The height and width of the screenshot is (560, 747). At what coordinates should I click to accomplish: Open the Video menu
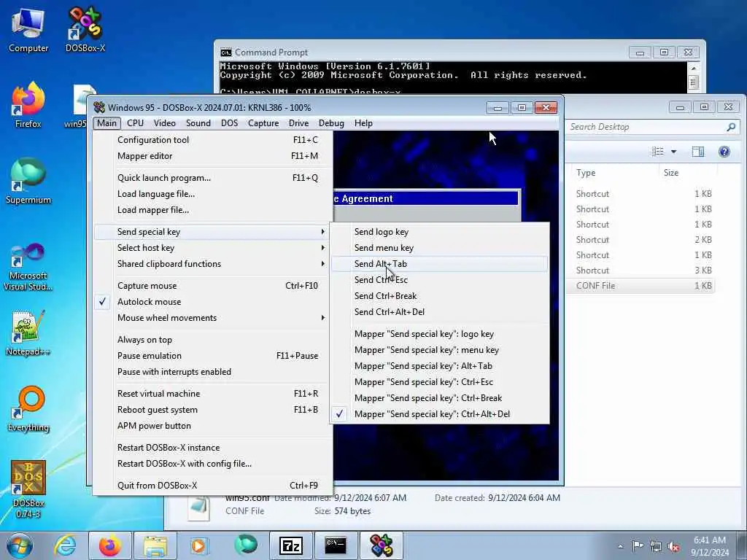point(165,123)
